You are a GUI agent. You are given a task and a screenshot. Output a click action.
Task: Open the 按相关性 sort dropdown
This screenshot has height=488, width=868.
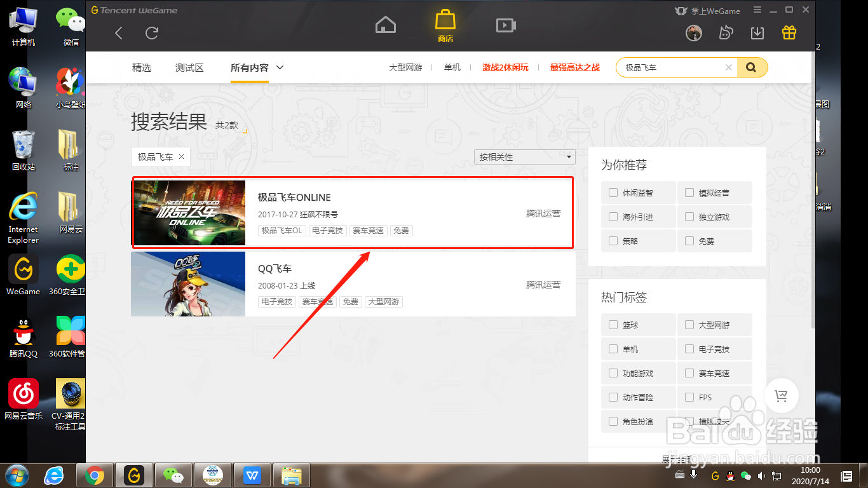pos(524,157)
